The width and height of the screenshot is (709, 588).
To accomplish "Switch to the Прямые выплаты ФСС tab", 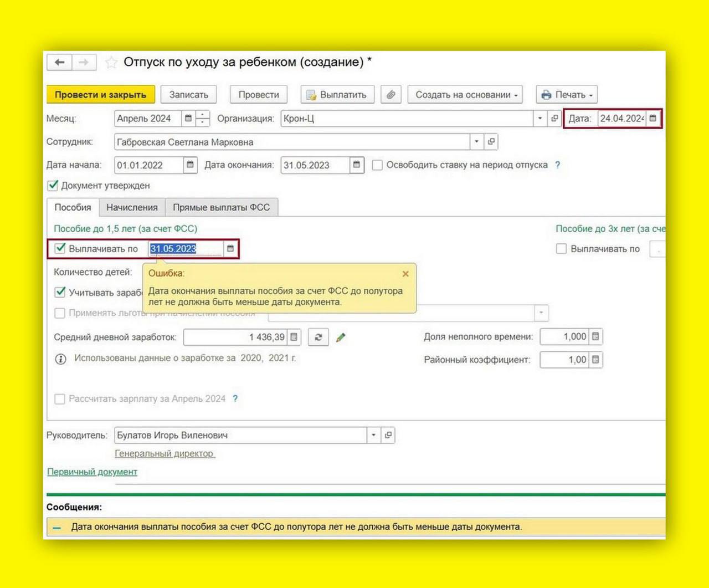I will click(221, 207).
